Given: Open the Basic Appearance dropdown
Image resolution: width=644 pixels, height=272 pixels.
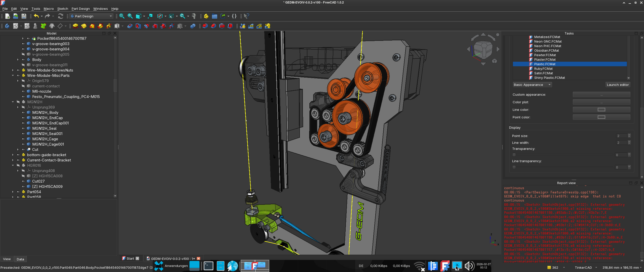Looking at the screenshot, I should point(532,85).
